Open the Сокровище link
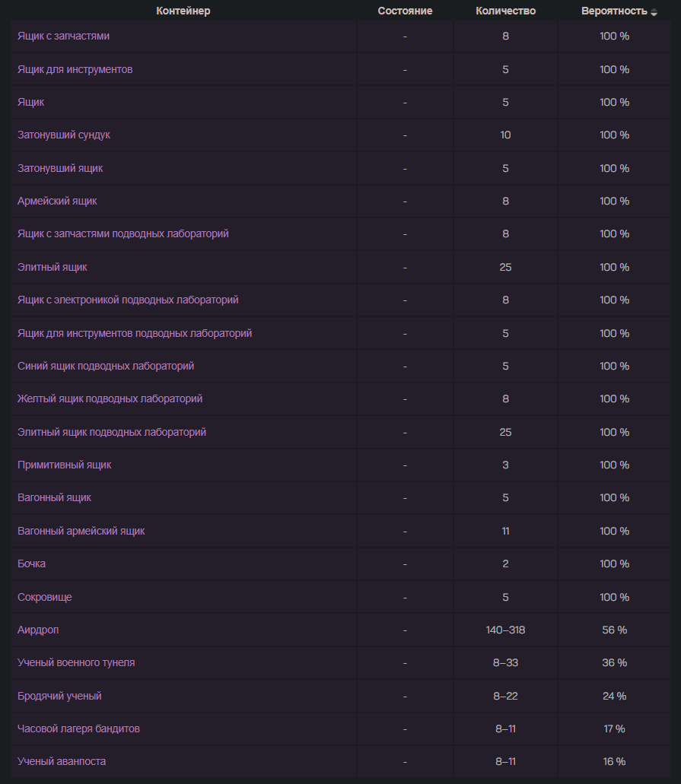This screenshot has width=681, height=784. point(45,597)
